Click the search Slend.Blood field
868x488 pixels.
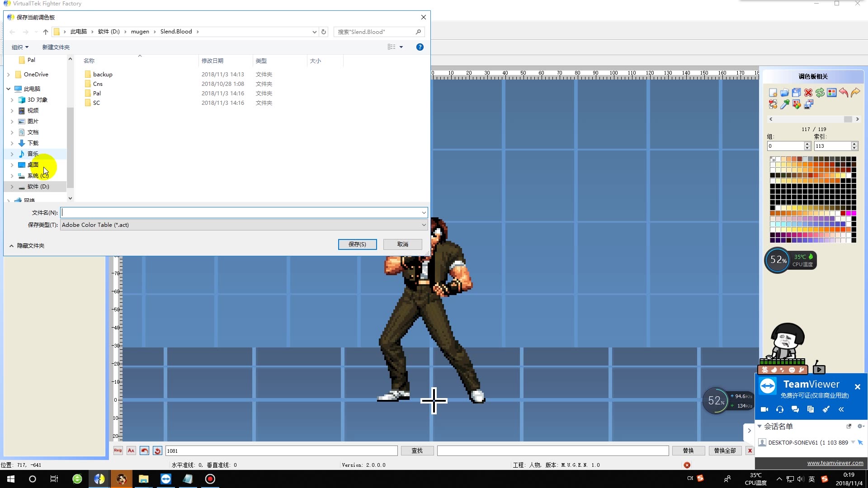click(379, 32)
